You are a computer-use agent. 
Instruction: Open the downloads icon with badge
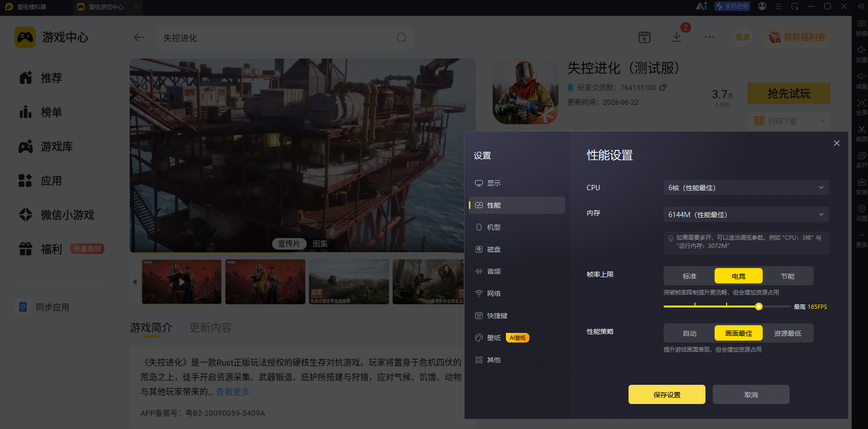pyautogui.click(x=677, y=37)
